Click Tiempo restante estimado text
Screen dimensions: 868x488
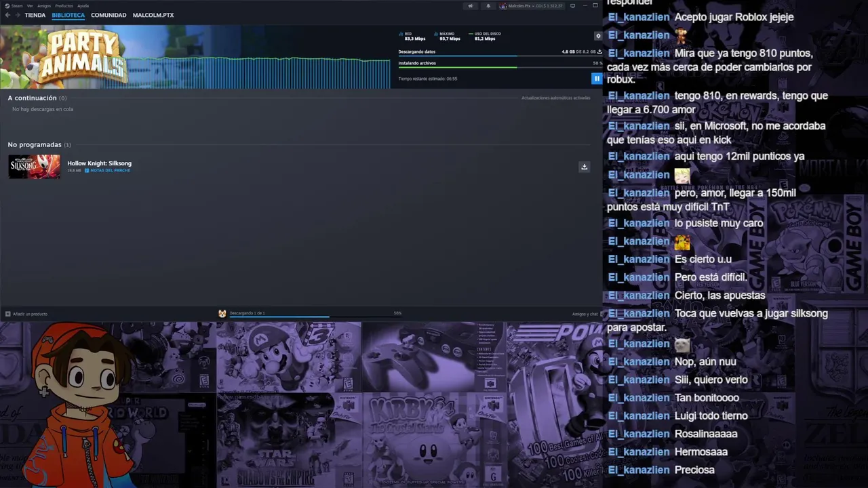[427, 79]
